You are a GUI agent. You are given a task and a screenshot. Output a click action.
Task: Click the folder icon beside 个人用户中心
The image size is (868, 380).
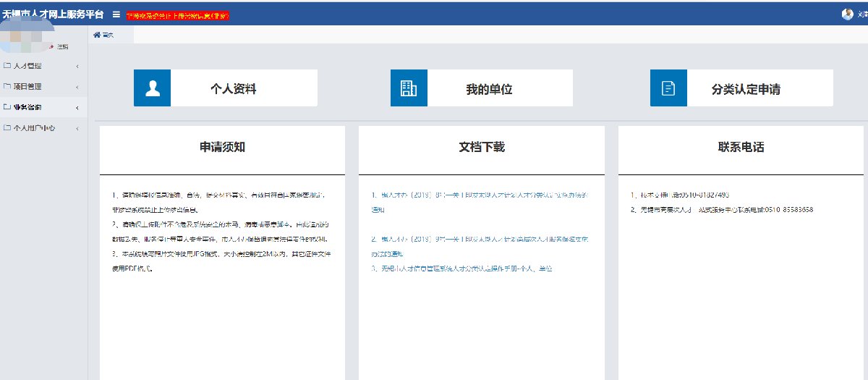pyautogui.click(x=7, y=128)
